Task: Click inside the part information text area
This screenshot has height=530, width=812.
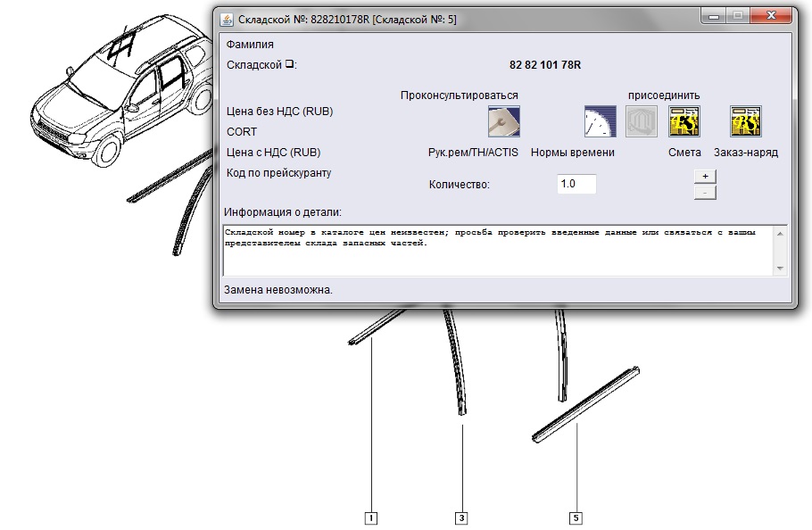Action: (x=500, y=254)
